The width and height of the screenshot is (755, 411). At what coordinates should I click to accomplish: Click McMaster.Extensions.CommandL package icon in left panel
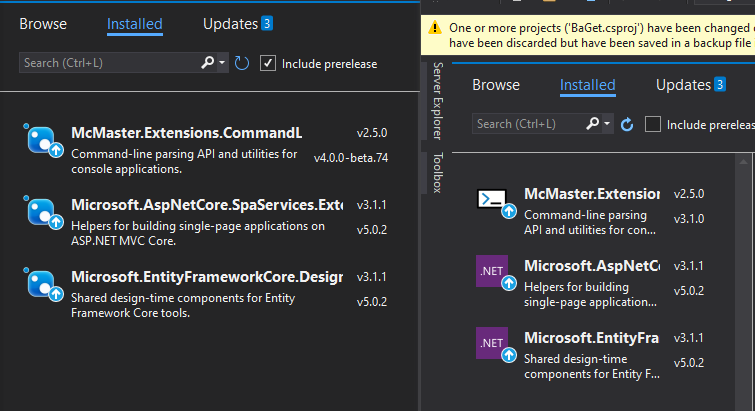click(43, 141)
